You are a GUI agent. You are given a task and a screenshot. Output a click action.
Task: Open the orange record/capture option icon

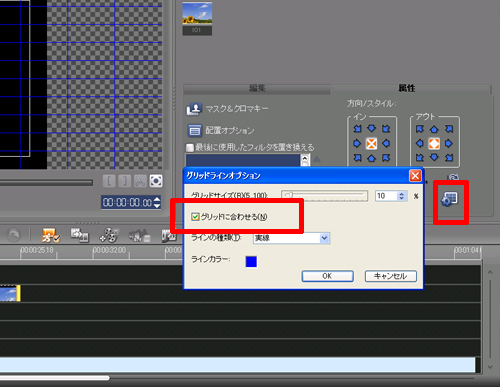click(x=51, y=235)
